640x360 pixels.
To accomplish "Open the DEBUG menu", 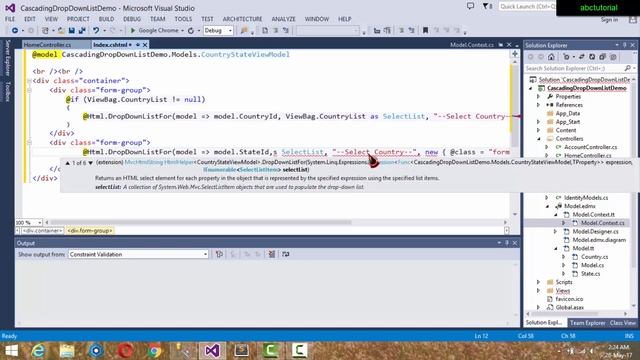I will coord(132,19).
